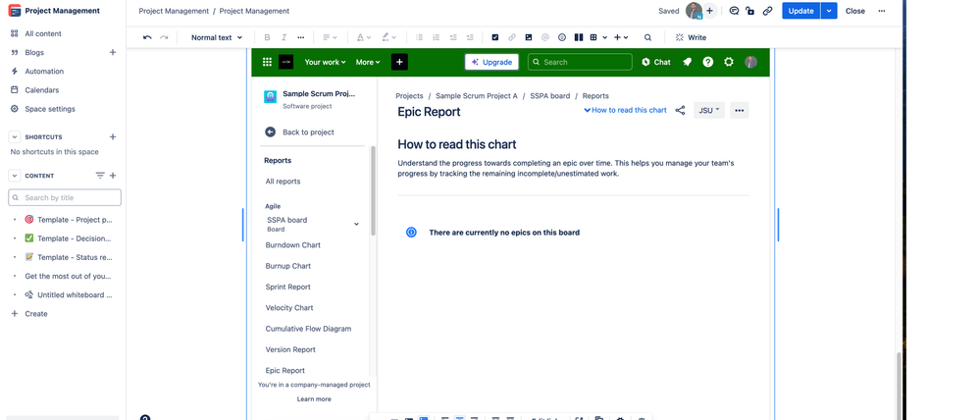Toggle How to read this chart

(x=625, y=110)
